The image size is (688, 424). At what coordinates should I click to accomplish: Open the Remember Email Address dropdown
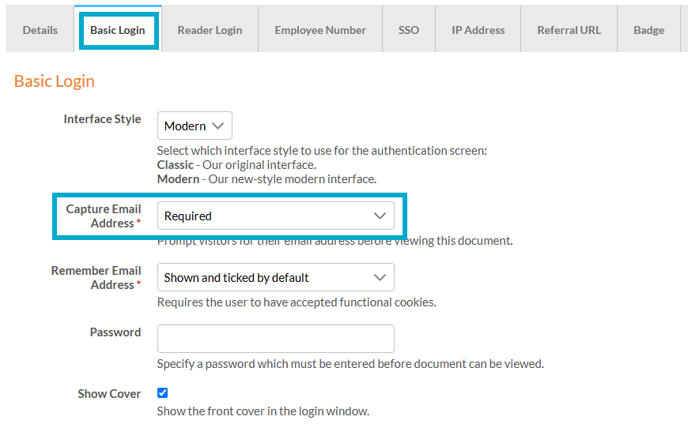pyautogui.click(x=275, y=277)
